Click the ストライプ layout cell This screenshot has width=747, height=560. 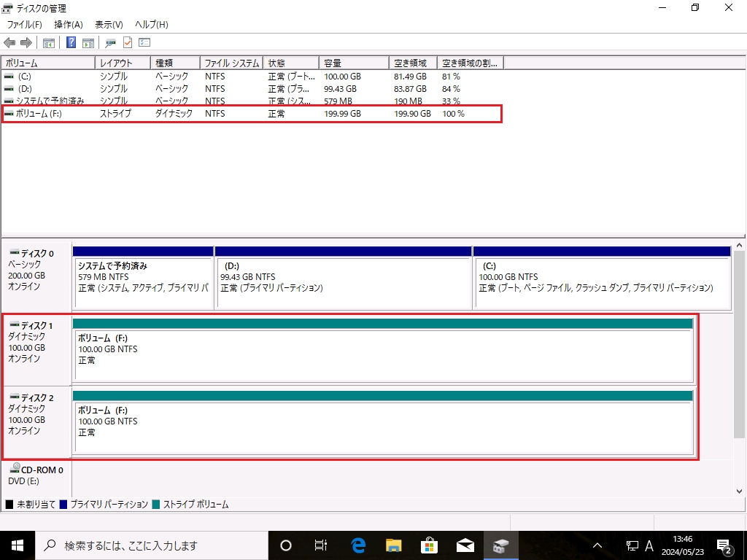point(115,114)
